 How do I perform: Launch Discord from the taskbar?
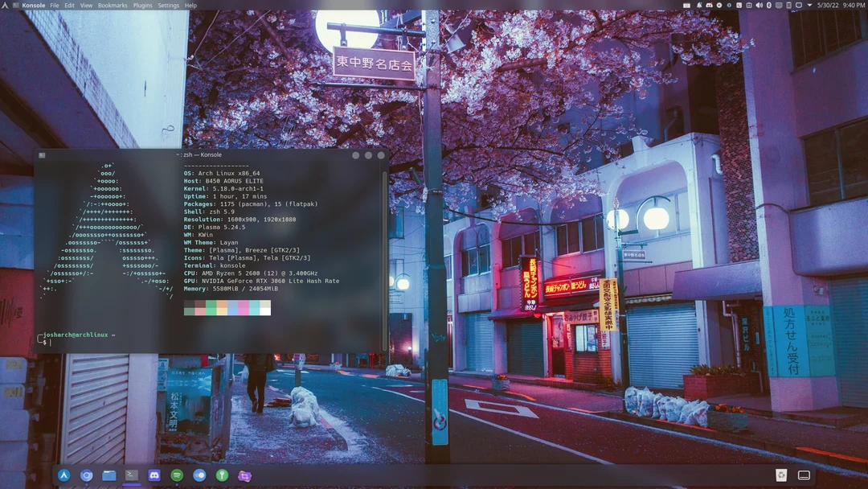coord(154,475)
